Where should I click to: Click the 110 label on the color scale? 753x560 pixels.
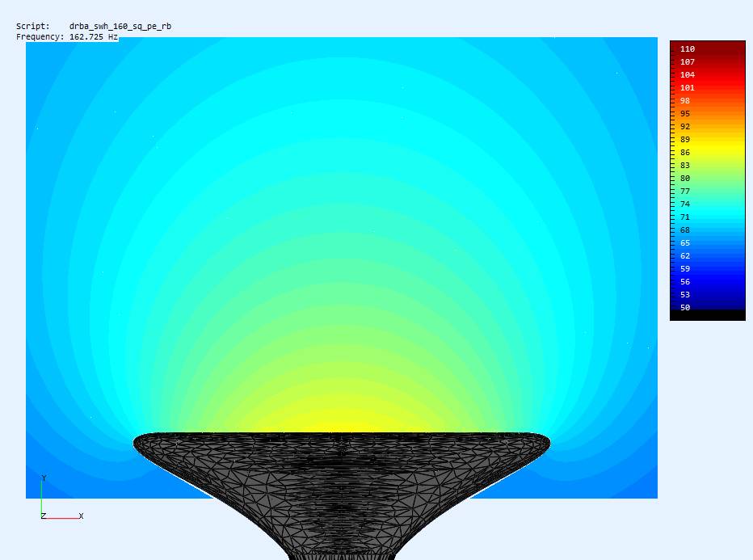click(688, 49)
